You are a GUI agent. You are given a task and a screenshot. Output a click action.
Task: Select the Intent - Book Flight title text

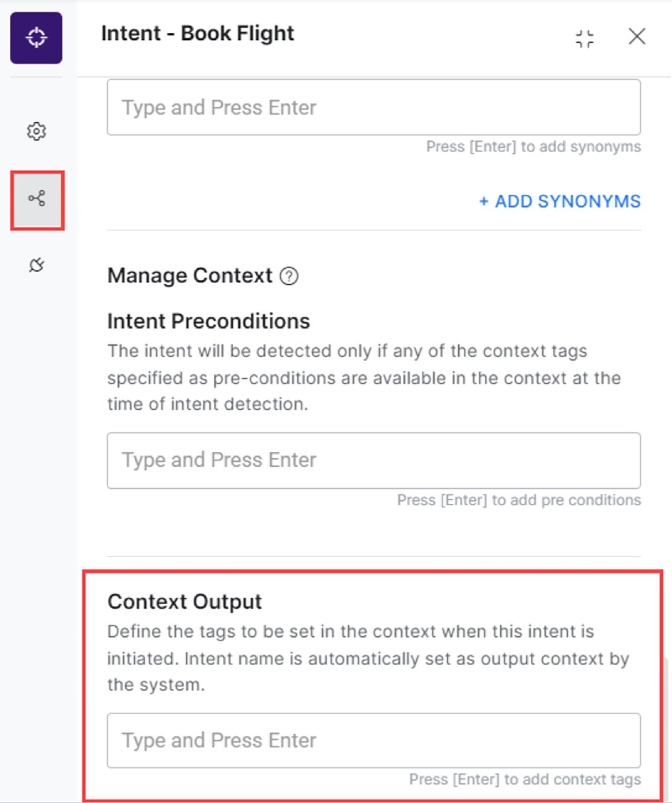pos(197,33)
